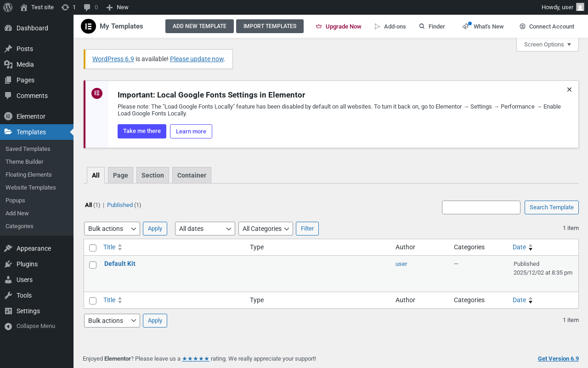This screenshot has width=588, height=368.
Task: Open top Bulk actions dropdown
Action: (112, 229)
